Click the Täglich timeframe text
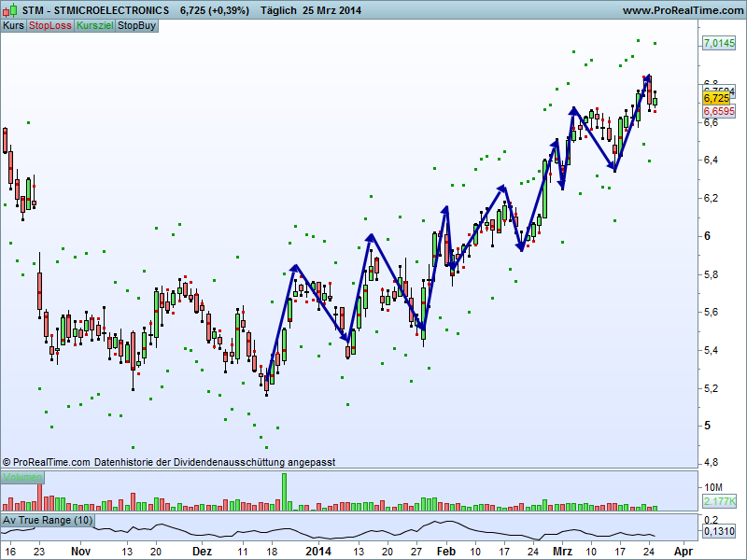Image resolution: width=747 pixels, height=560 pixels. pos(277,10)
